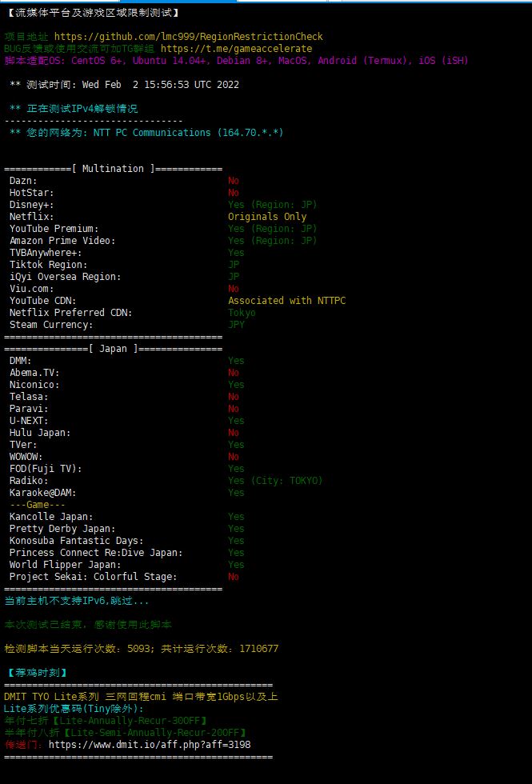Click the 当前主机不支持IPv6 skip message
The height and width of the screenshot is (784, 532).
pos(77,601)
